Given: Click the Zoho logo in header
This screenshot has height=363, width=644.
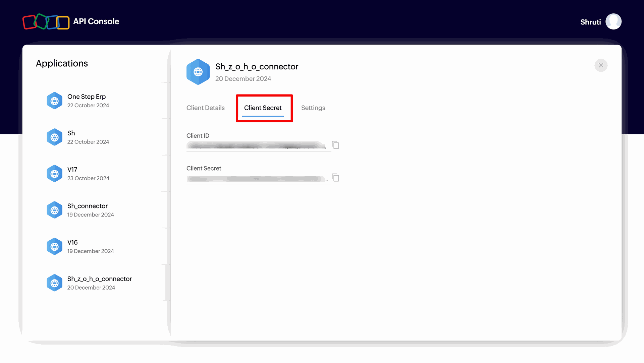Looking at the screenshot, I should click(46, 22).
